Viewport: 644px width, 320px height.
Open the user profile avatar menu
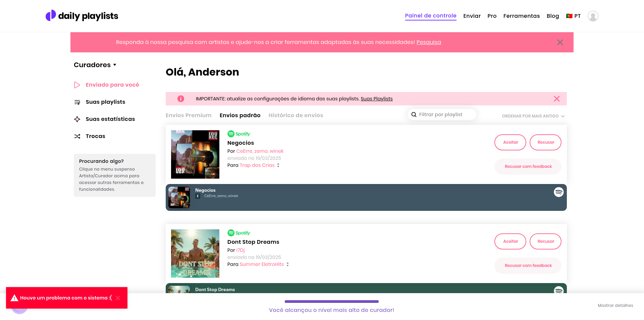tap(593, 16)
